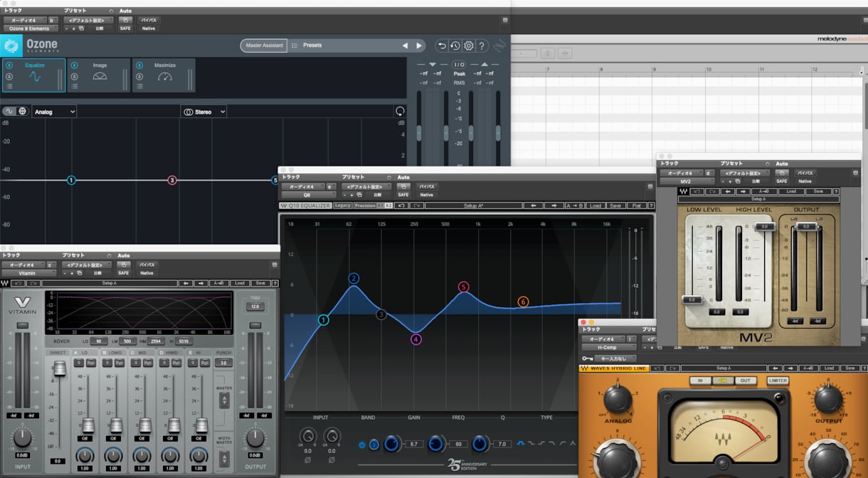Click Vitamin Load preset button
The width and height of the screenshot is (868, 478).
click(239, 283)
